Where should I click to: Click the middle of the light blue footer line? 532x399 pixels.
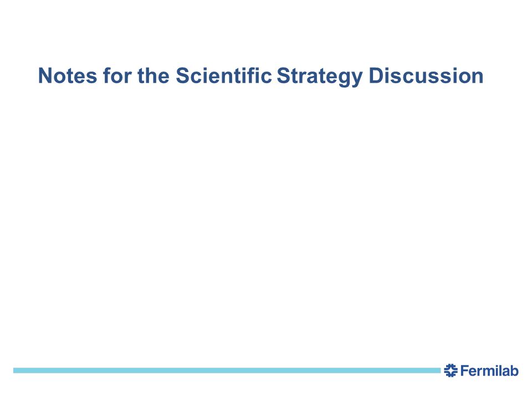227,371
